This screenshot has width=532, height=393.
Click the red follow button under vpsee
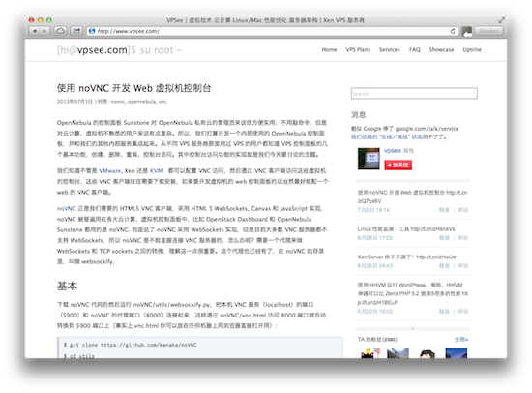398,166
